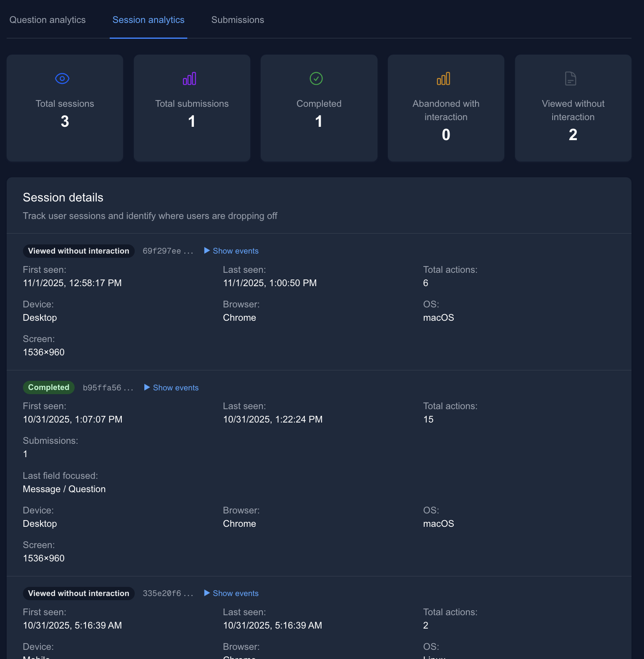Click the eye icon above Total sessions
The image size is (644, 659).
tap(62, 78)
